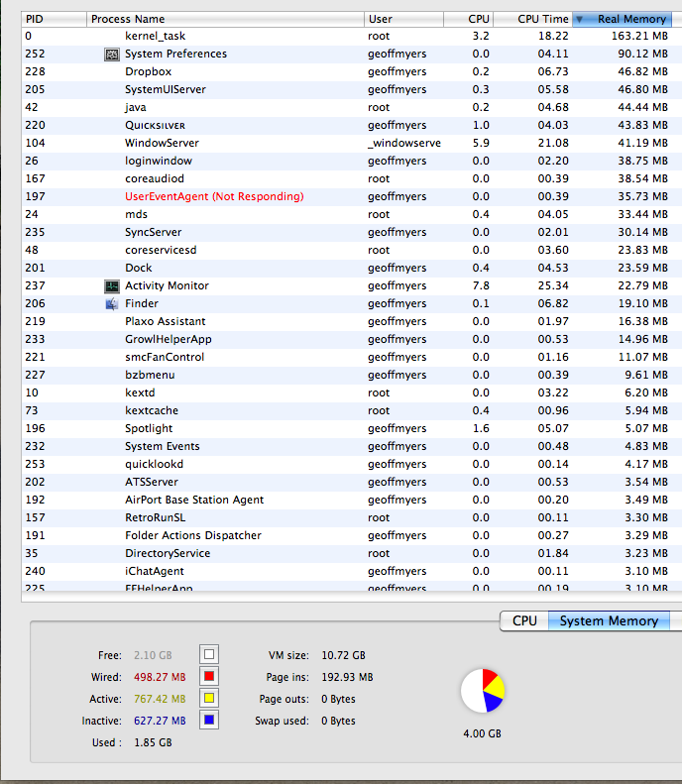Select the ATSServer process
The image size is (682, 784).
pyautogui.click(x=152, y=482)
